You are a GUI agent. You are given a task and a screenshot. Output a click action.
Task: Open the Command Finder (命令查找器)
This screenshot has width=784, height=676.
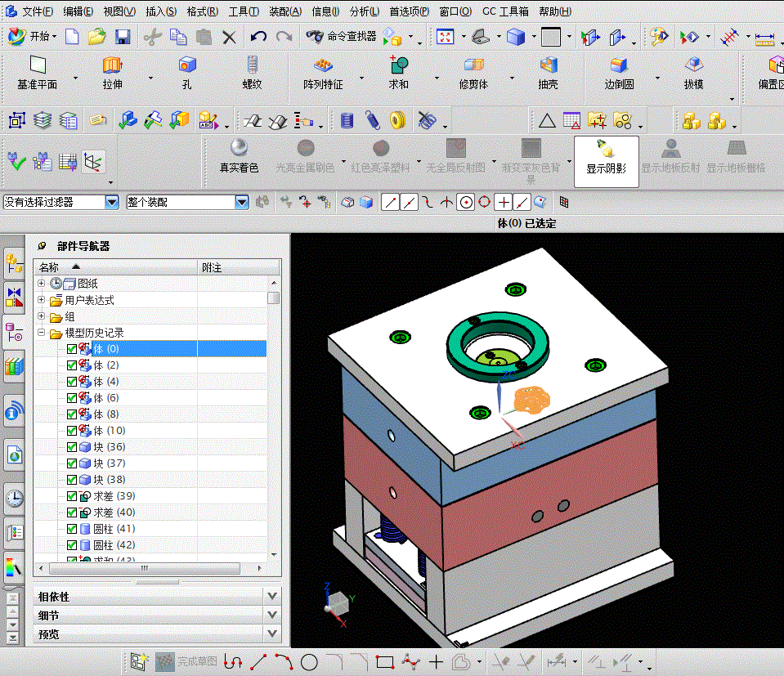341,36
